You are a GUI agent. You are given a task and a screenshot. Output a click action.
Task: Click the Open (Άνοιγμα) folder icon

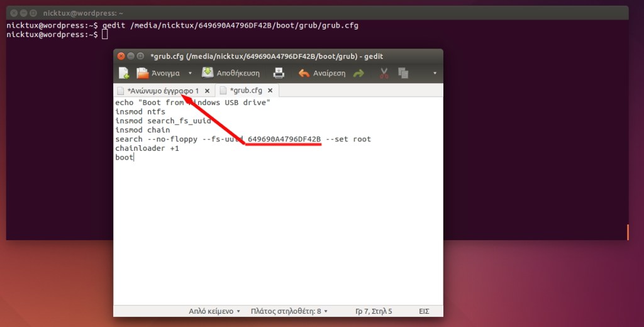coord(143,73)
